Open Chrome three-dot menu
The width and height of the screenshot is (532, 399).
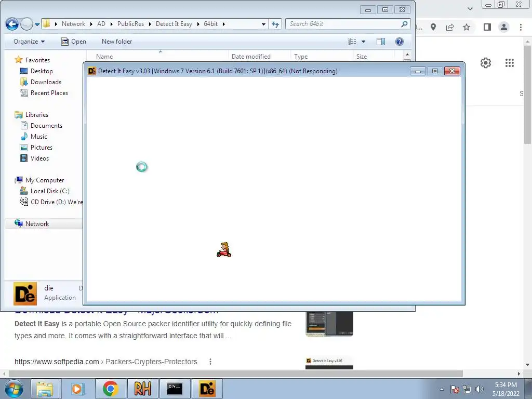521,27
